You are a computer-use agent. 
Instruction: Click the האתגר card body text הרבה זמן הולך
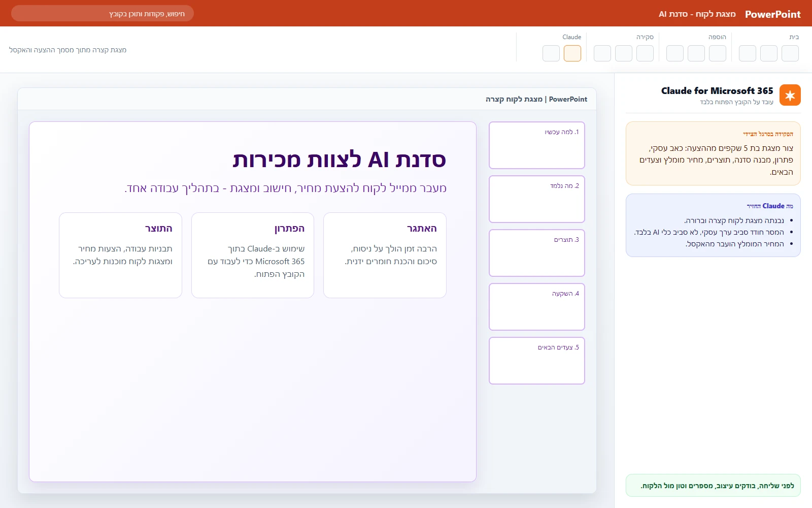point(391,255)
